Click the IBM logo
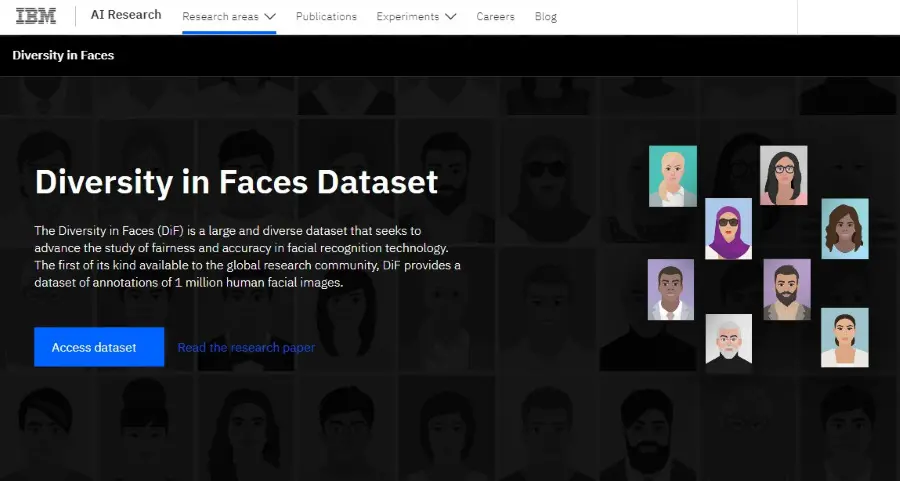Image resolution: width=900 pixels, height=481 pixels. (36, 16)
